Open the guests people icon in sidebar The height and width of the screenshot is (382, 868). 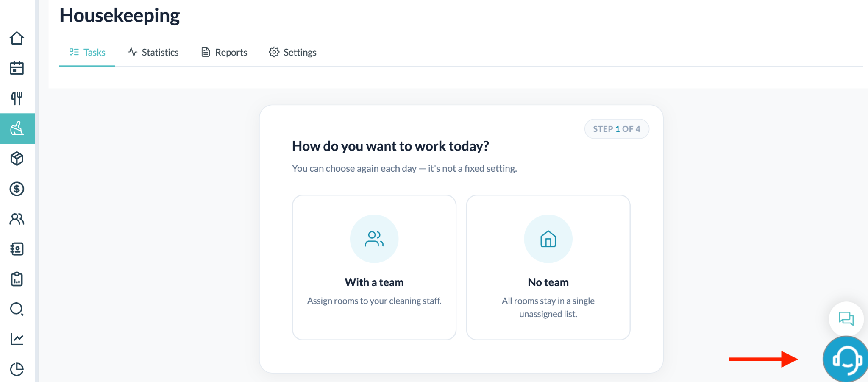(x=17, y=219)
